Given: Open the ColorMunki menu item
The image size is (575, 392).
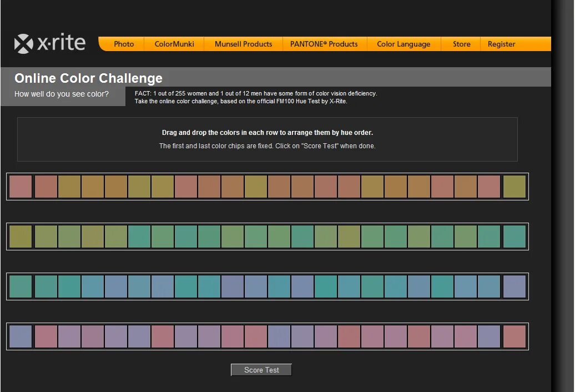Looking at the screenshot, I should point(174,44).
